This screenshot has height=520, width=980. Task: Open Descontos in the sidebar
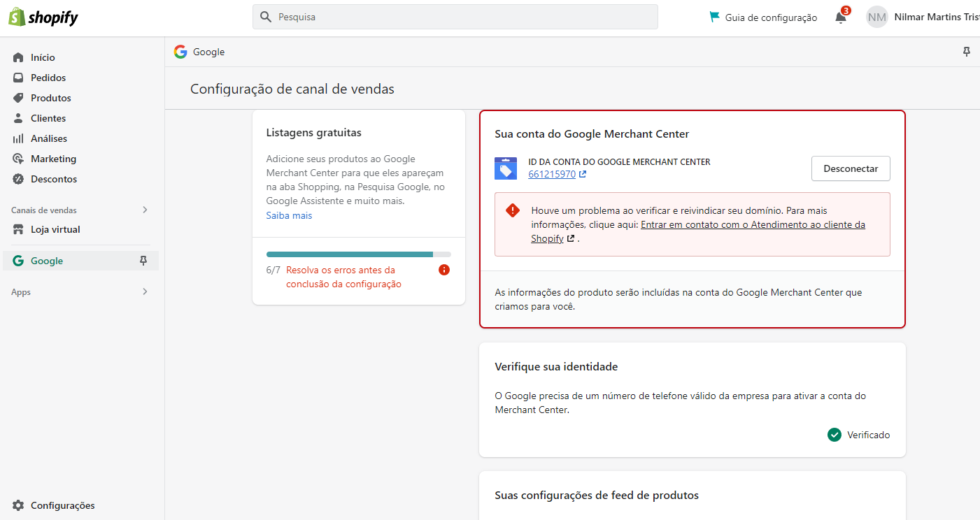click(x=54, y=179)
